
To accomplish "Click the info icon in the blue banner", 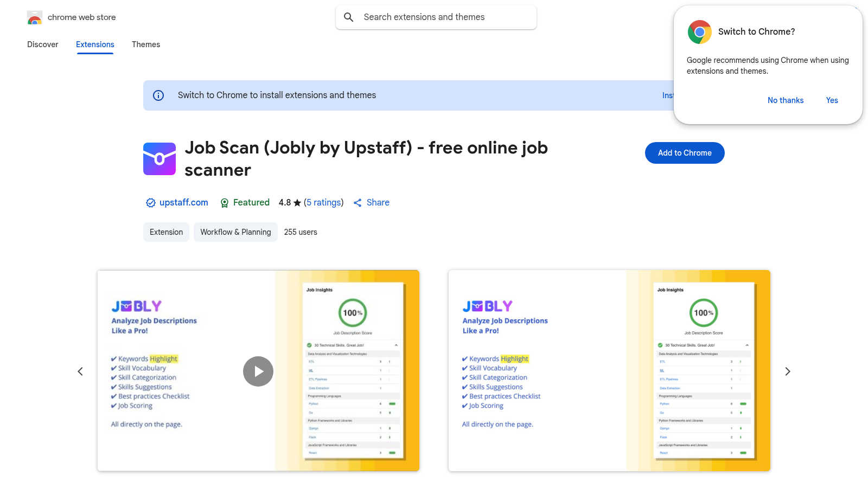I will pyautogui.click(x=158, y=95).
